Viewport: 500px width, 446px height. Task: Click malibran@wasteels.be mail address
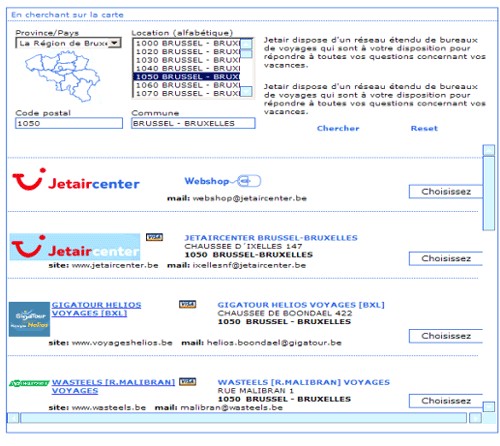pos(231,408)
